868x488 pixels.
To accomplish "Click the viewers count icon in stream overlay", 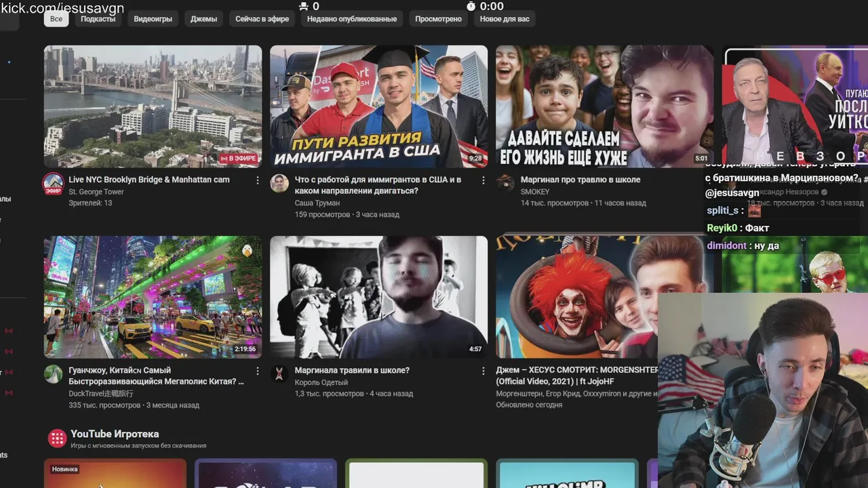I will coord(303,6).
